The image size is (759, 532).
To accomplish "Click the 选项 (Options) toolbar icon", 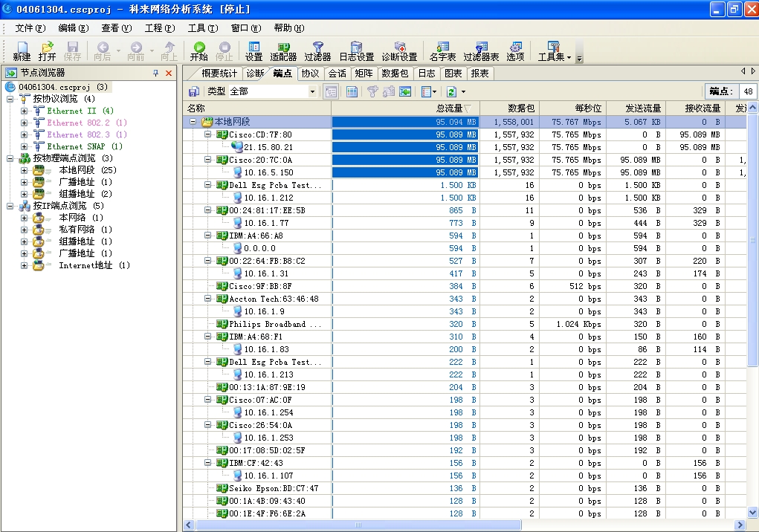I will [515, 51].
